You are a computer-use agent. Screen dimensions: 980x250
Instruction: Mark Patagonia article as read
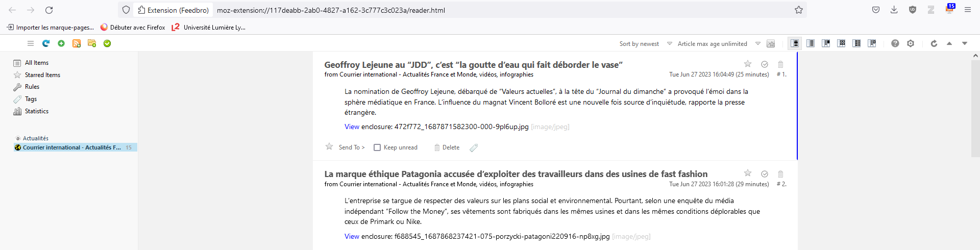tap(765, 174)
